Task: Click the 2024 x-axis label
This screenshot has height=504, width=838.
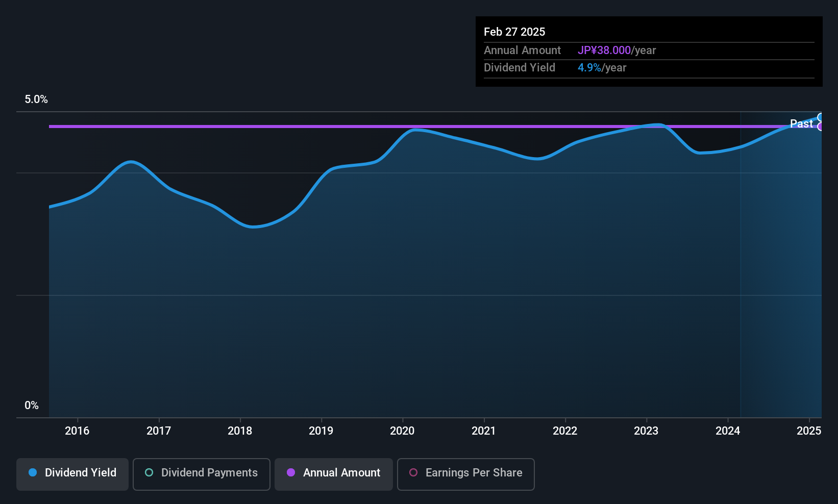Action: pos(728,431)
